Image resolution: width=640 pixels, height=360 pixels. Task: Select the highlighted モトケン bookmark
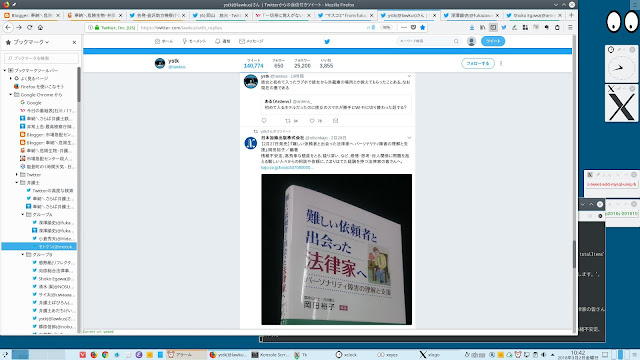(39, 247)
